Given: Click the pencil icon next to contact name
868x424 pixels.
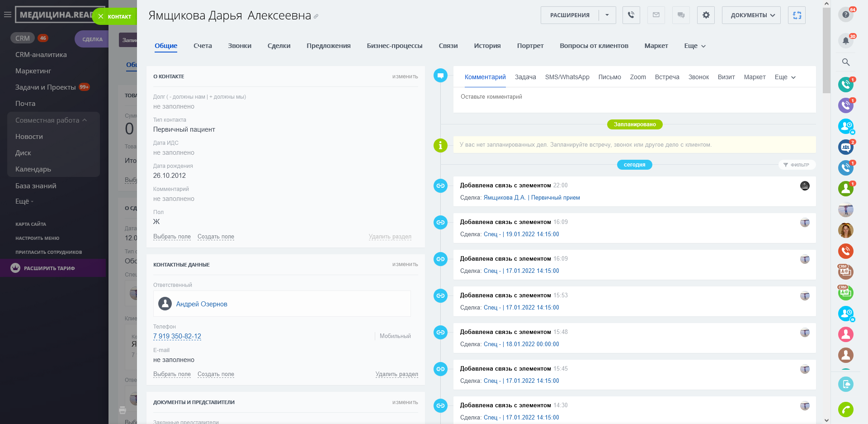Looking at the screenshot, I should 316,17.
